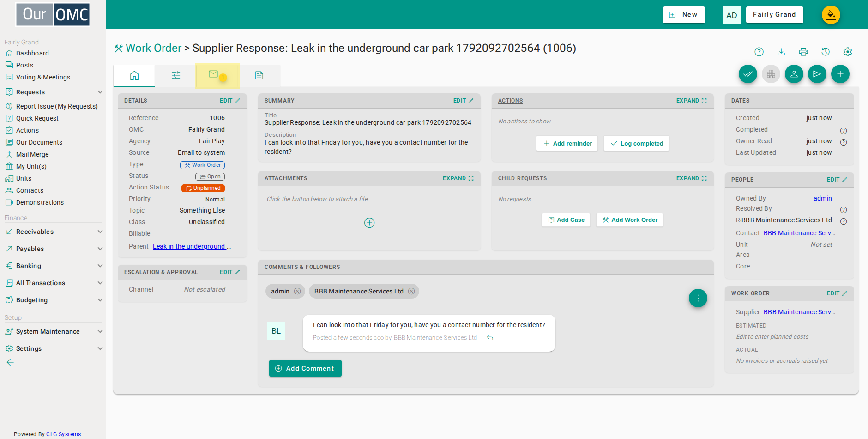Click the green plus round button
The image size is (868, 439).
pyautogui.click(x=840, y=74)
